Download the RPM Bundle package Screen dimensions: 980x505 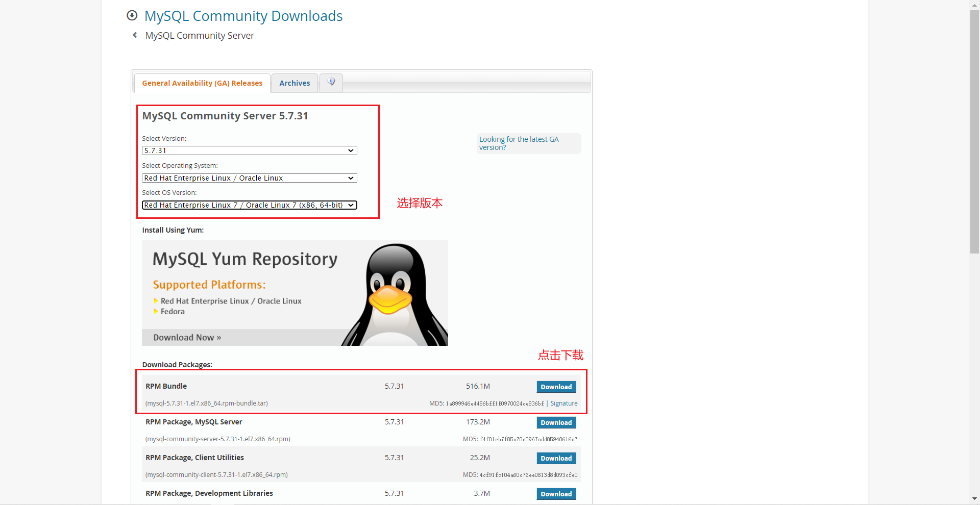point(556,387)
